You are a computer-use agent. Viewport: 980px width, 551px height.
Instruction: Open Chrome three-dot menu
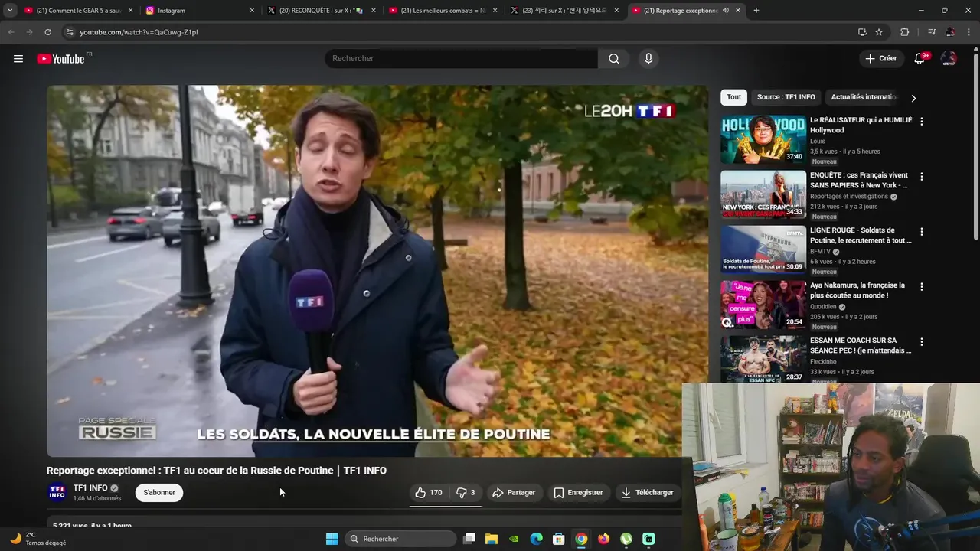pos(968,32)
